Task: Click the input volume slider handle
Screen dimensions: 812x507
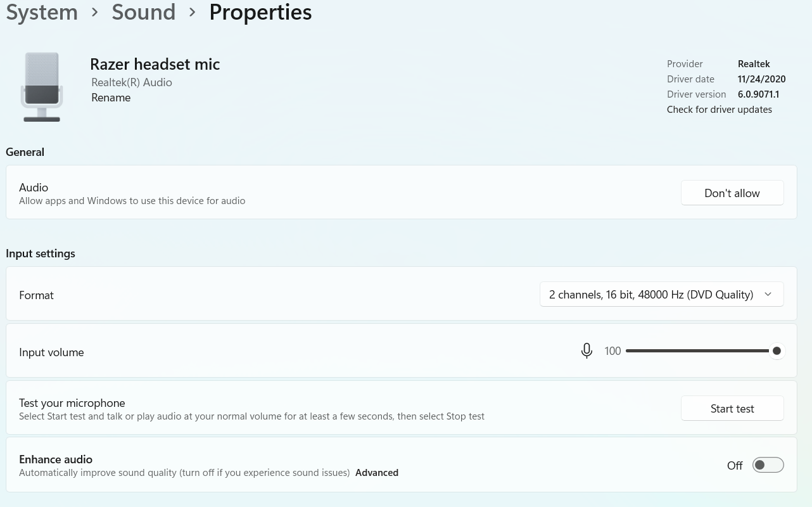Action: pos(777,350)
